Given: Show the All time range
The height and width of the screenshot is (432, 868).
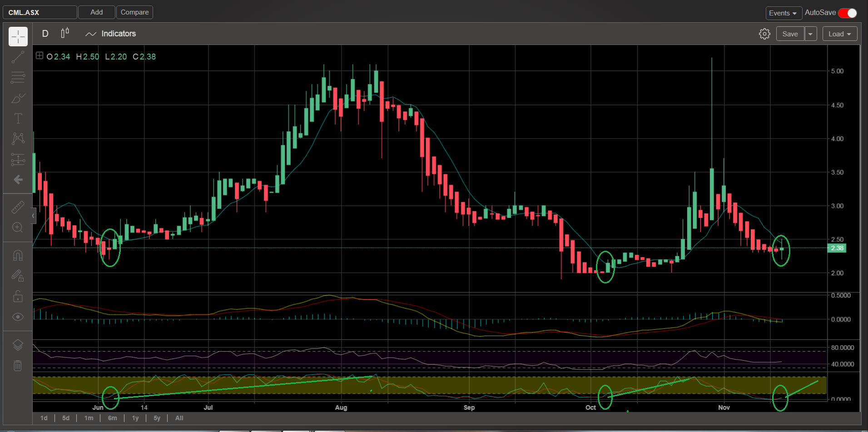Looking at the screenshot, I should click(x=179, y=418).
